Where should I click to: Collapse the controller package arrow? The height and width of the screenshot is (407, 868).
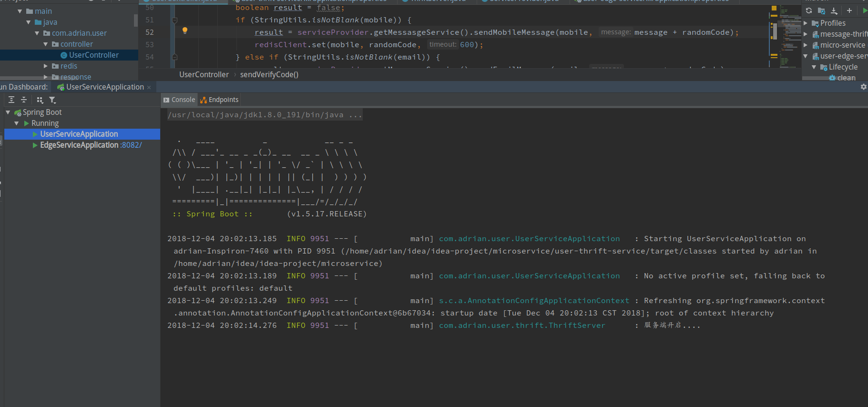point(46,44)
